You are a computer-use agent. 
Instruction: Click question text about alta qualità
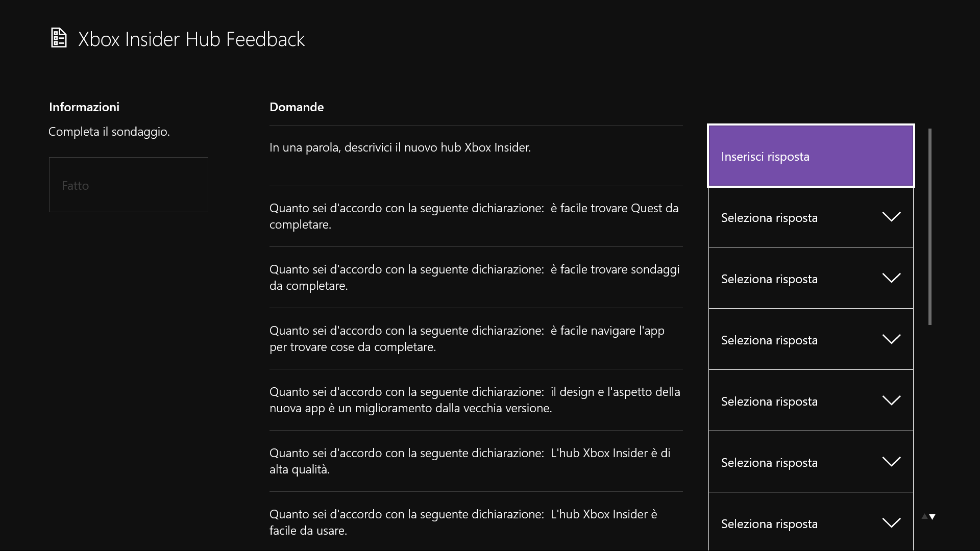470,461
